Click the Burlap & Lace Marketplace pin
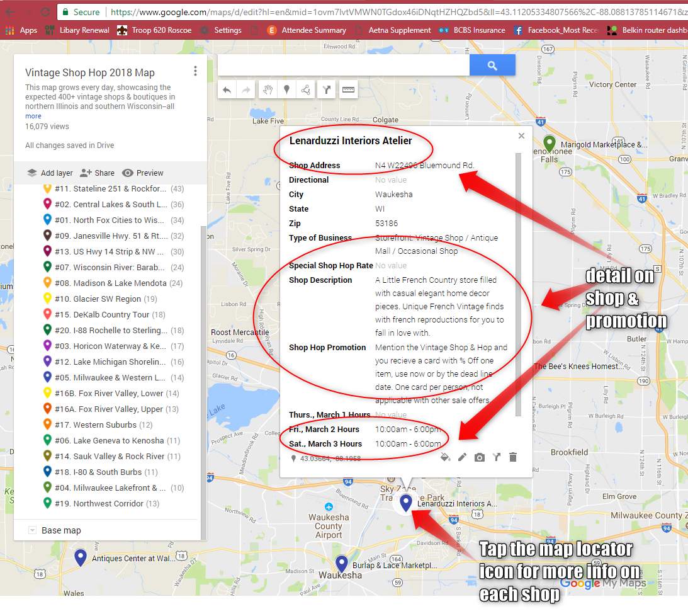688x616 pixels. 342,564
